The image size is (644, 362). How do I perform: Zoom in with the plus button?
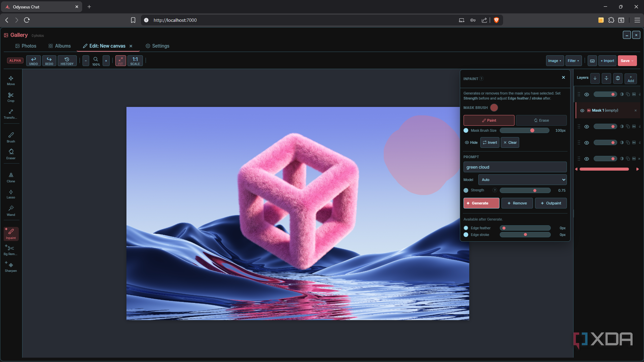(106, 61)
